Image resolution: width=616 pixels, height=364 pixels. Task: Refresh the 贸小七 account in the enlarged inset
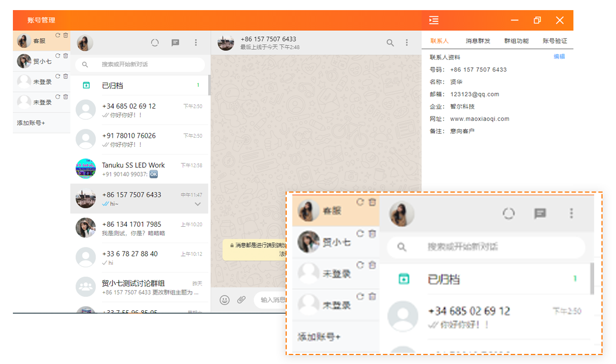pos(360,234)
